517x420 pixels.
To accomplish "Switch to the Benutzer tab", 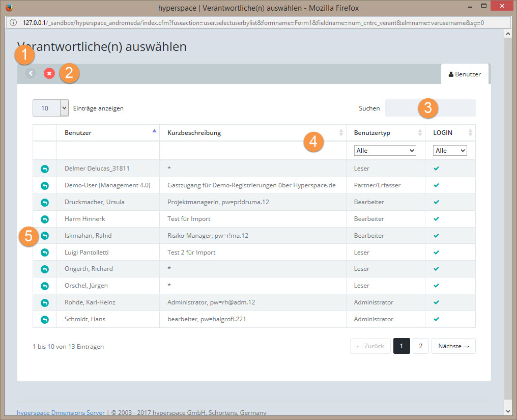I will tap(464, 74).
